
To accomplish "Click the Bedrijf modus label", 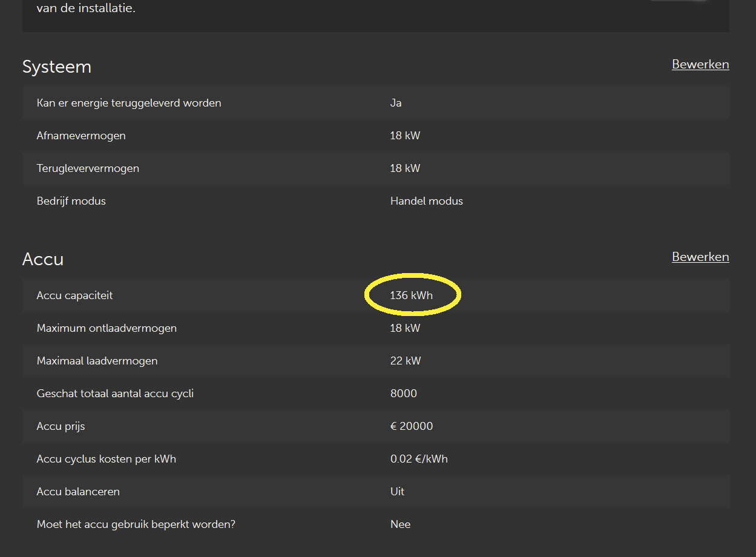I will 71,201.
